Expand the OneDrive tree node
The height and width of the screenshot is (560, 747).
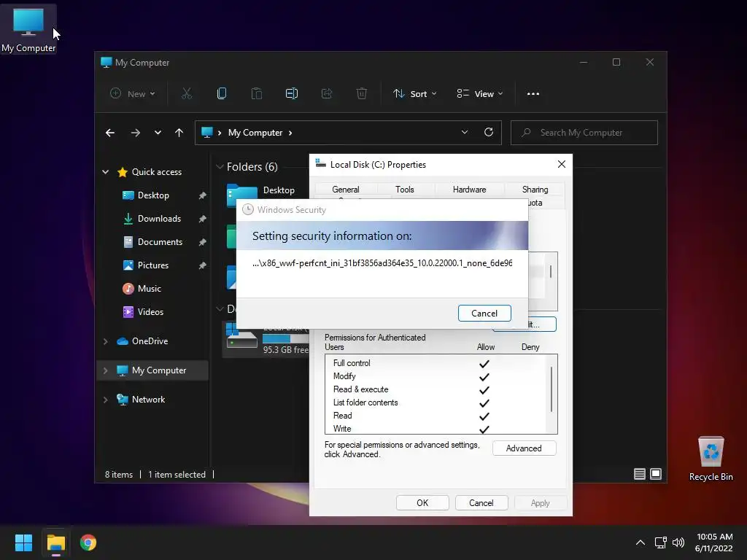[x=105, y=341]
